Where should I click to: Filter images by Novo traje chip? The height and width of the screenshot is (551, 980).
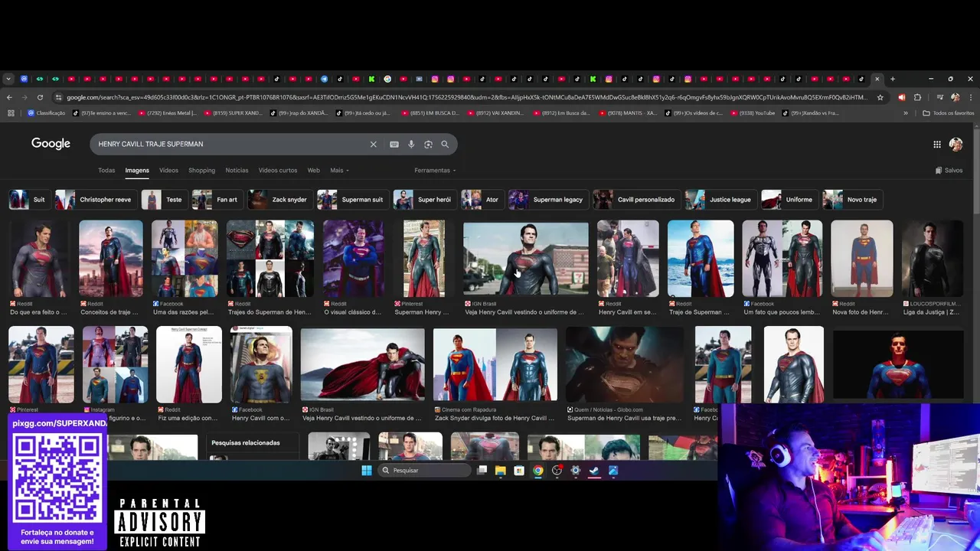(851, 200)
